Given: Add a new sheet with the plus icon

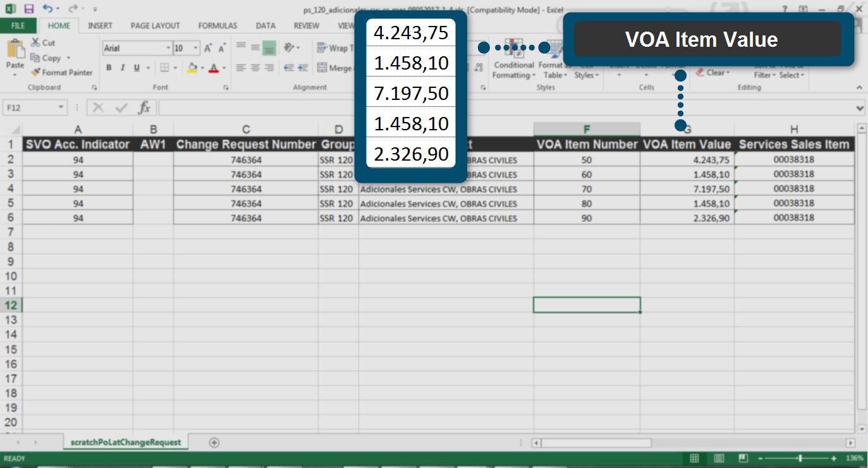Looking at the screenshot, I should [214, 443].
